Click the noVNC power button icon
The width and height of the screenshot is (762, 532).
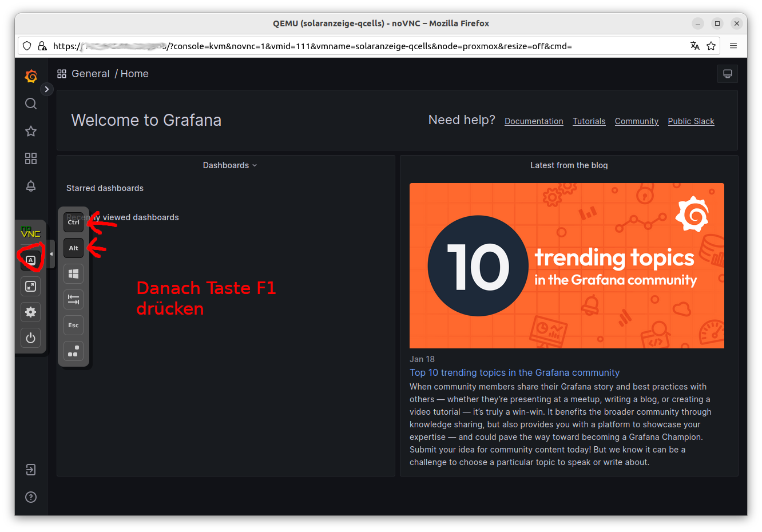point(31,338)
